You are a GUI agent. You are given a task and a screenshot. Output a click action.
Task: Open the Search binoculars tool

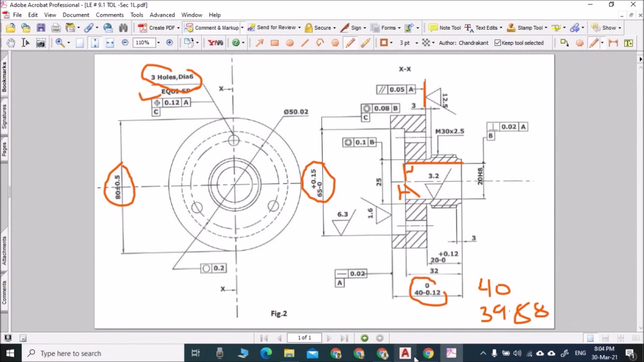123,28
